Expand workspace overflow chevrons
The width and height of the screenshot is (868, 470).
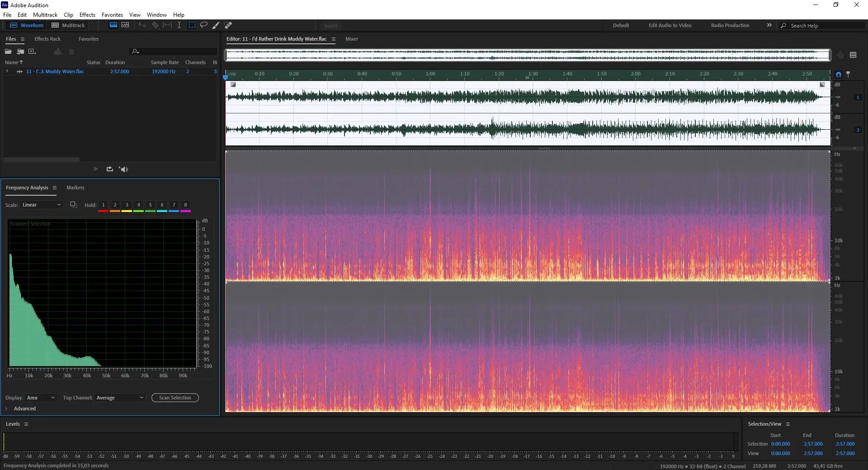pos(769,25)
